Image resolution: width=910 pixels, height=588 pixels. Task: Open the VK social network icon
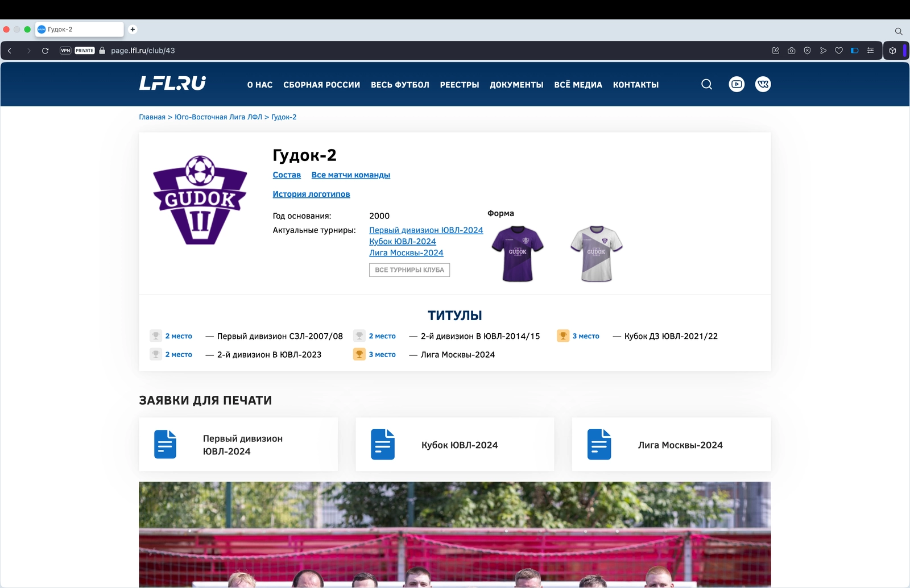click(763, 84)
